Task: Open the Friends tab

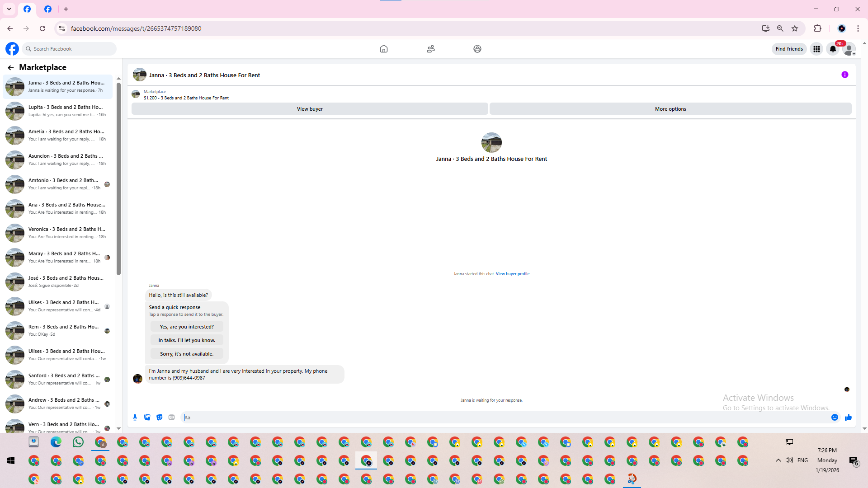Action: tap(430, 49)
